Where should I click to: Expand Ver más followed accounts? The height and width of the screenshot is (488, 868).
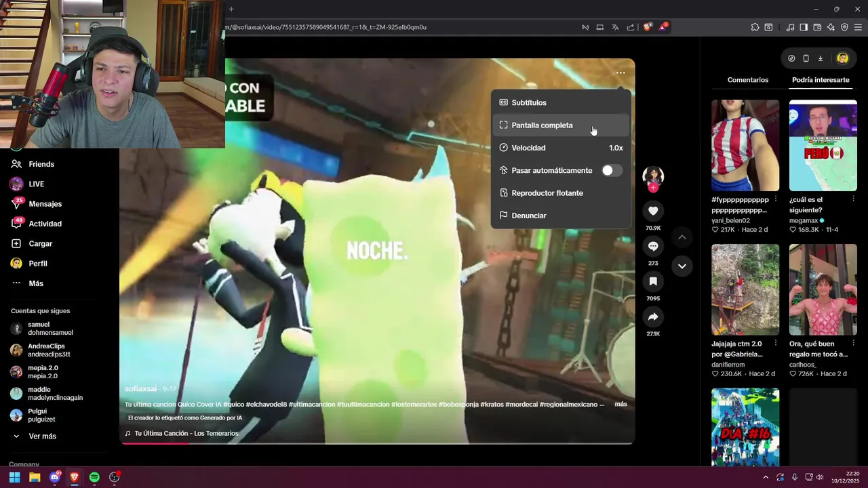[34, 436]
